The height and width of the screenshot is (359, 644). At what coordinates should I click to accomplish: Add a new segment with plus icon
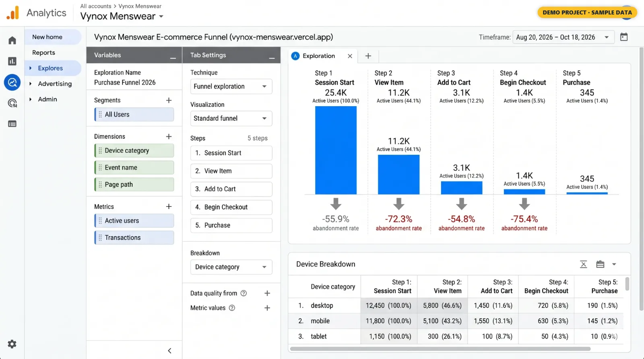(169, 100)
